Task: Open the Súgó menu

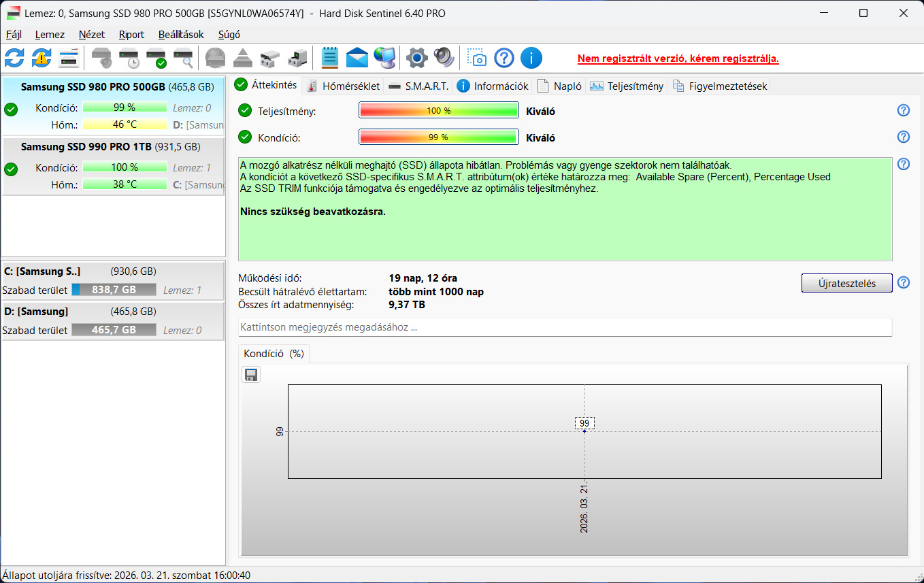Action: [229, 35]
